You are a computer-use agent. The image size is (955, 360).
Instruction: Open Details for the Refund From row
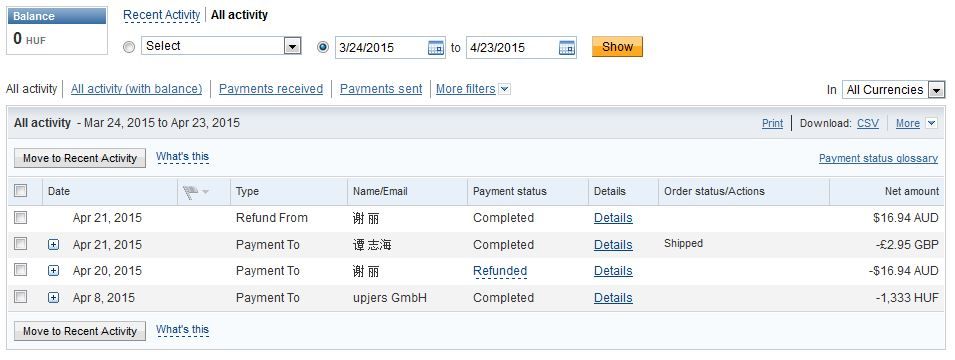point(613,218)
